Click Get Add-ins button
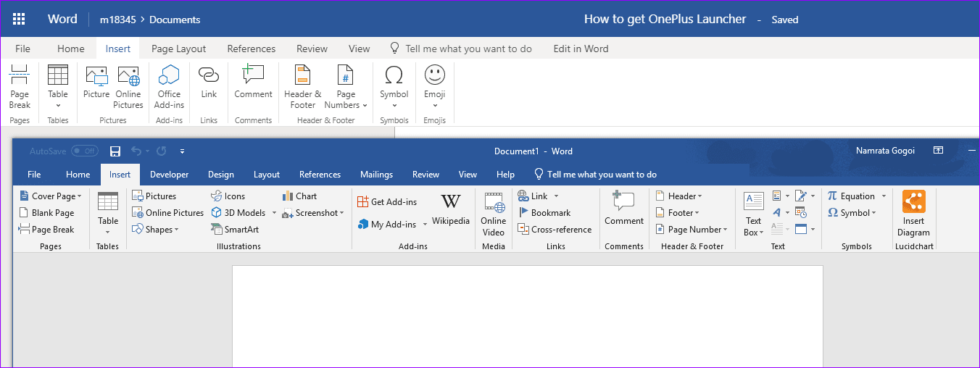The height and width of the screenshot is (368, 980). [x=388, y=202]
